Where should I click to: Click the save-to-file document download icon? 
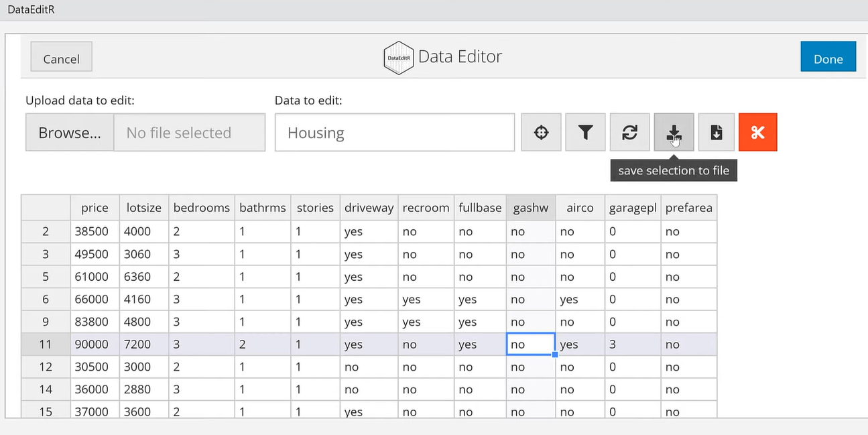tap(716, 133)
